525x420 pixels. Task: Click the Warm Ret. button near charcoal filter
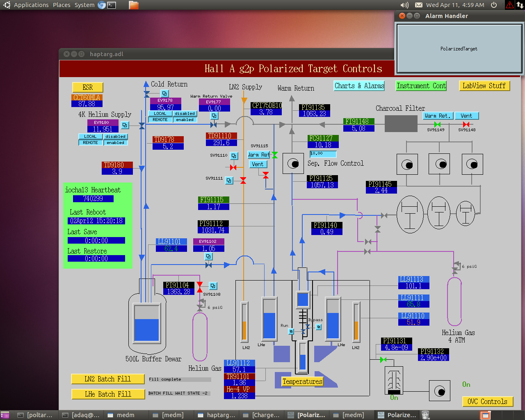click(x=438, y=116)
